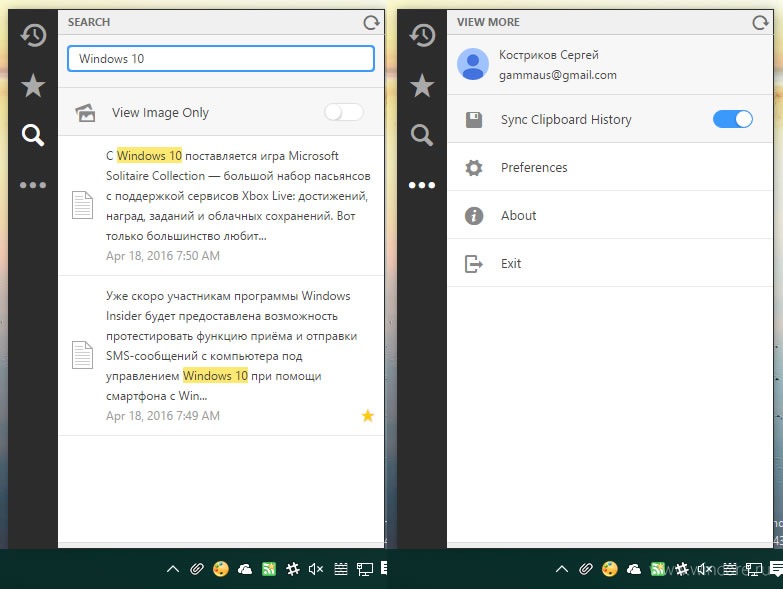783x589 pixels.
Task: Click the Костриков Сергей account name
Action: pyautogui.click(x=549, y=54)
